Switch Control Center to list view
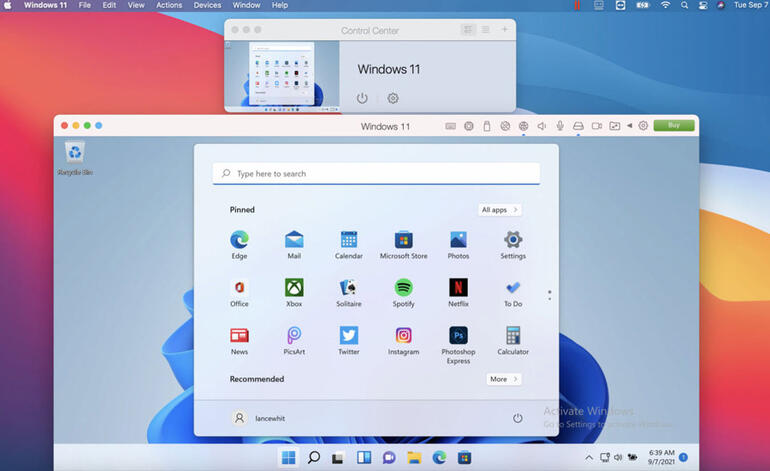770x471 pixels. pos(485,29)
